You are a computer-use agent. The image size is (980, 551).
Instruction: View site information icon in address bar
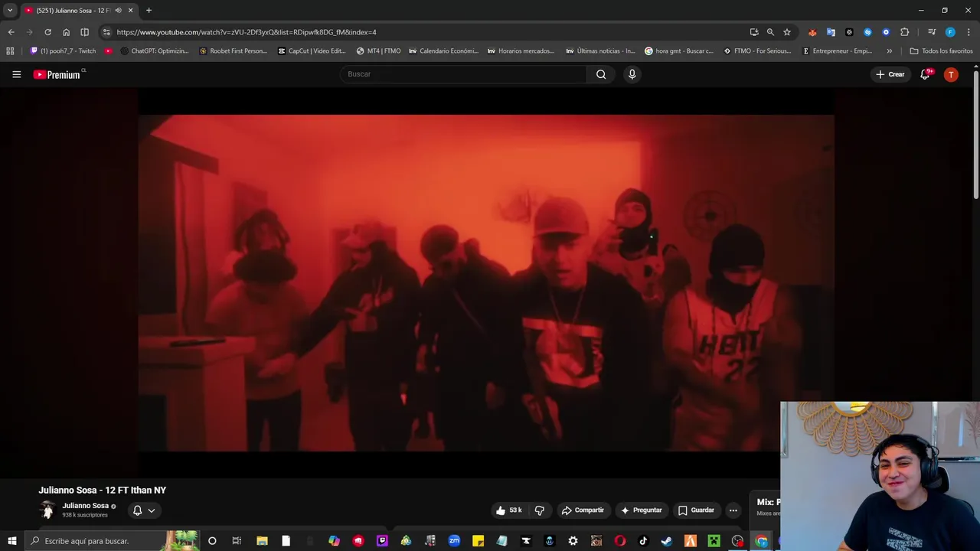(106, 32)
